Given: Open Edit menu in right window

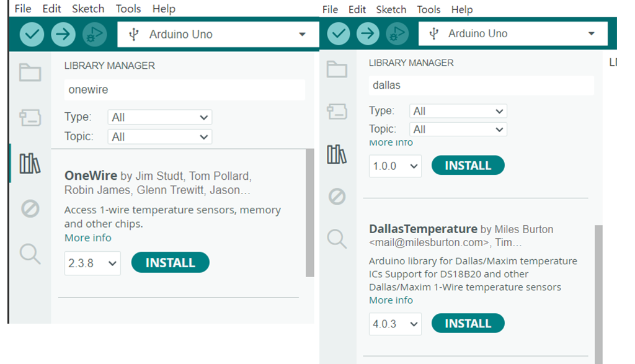Looking at the screenshot, I should (357, 9).
